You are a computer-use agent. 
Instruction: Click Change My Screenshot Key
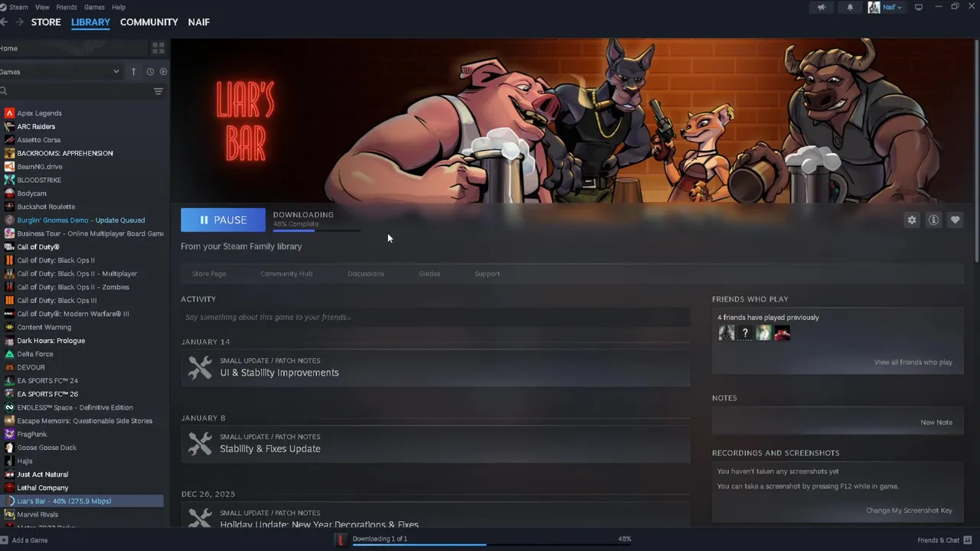point(910,510)
